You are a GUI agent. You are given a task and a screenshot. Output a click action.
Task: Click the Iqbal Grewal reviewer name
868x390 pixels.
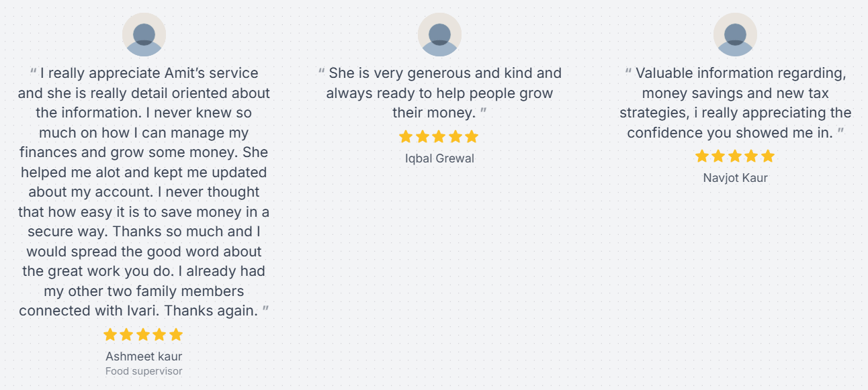click(439, 159)
